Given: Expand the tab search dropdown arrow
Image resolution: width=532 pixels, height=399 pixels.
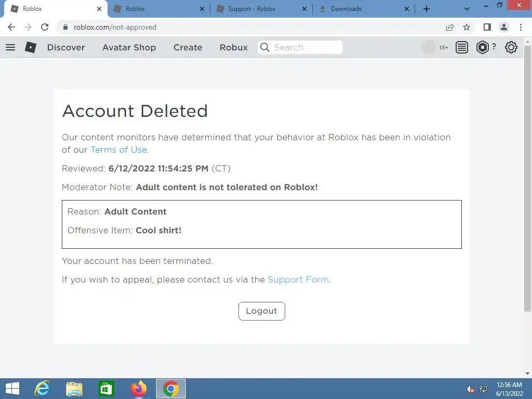Looking at the screenshot, I should [467, 9].
